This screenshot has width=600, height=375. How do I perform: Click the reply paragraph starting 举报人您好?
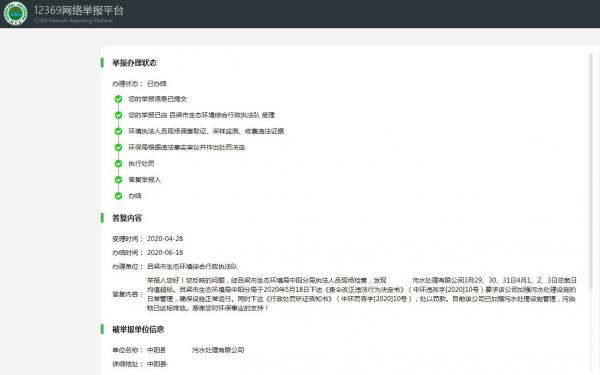tap(362, 294)
